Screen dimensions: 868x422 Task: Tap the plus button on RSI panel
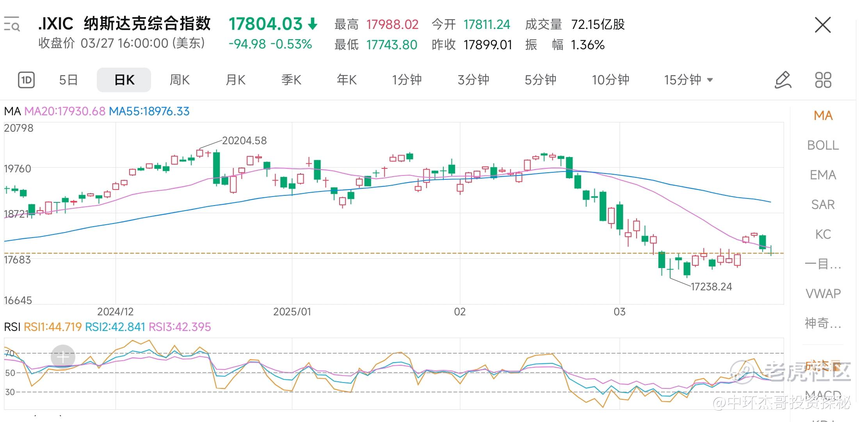click(63, 356)
